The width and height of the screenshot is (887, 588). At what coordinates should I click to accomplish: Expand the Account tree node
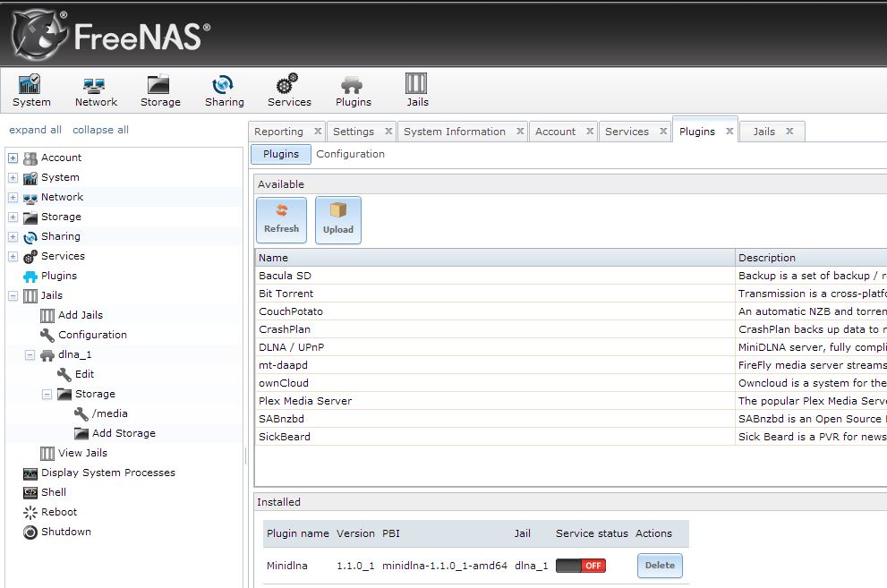click(13, 158)
